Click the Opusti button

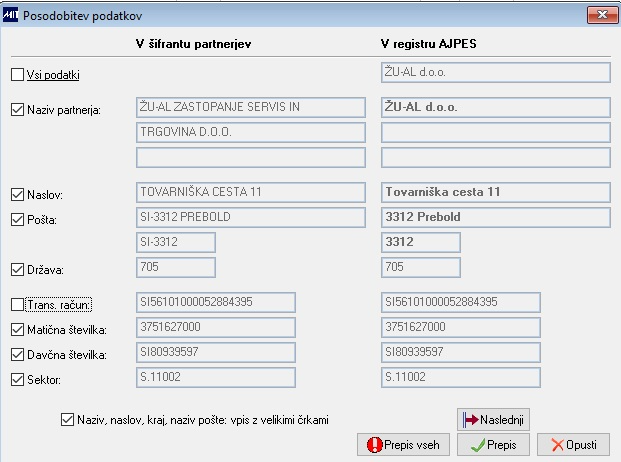click(573, 445)
